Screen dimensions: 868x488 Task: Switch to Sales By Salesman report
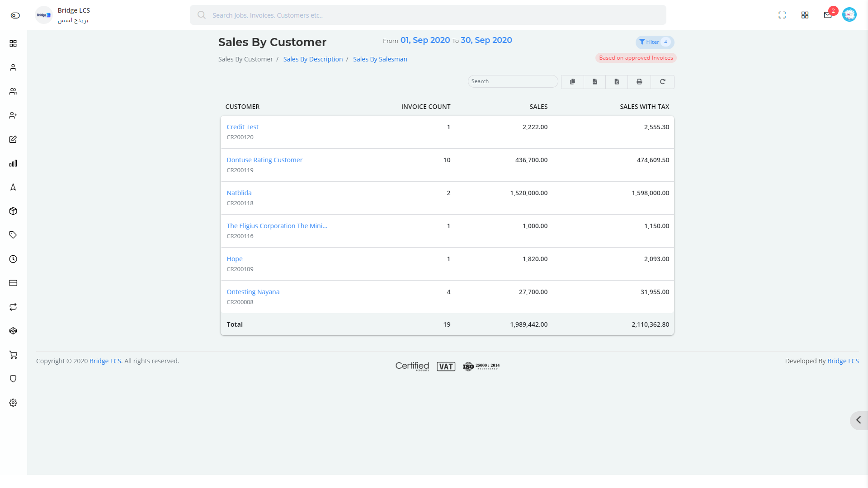coord(380,59)
